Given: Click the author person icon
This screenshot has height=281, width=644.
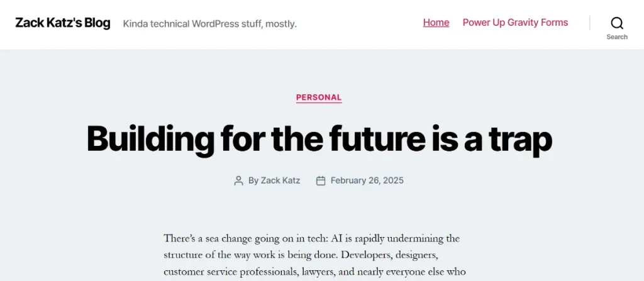Looking at the screenshot, I should click(x=238, y=180).
